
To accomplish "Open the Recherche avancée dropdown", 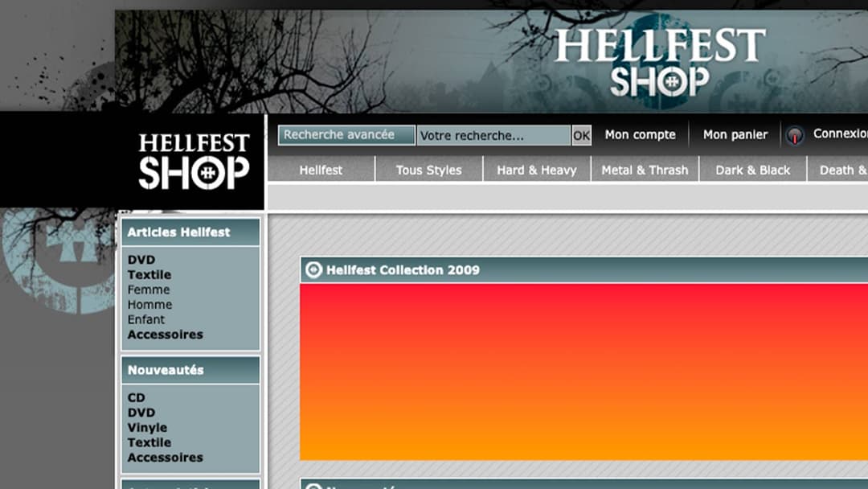I will (346, 135).
